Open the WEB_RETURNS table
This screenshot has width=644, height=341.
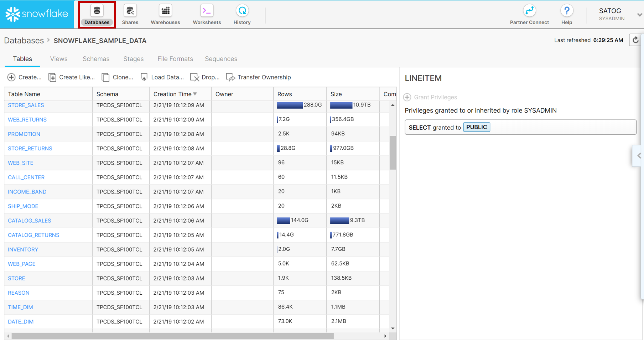point(27,120)
